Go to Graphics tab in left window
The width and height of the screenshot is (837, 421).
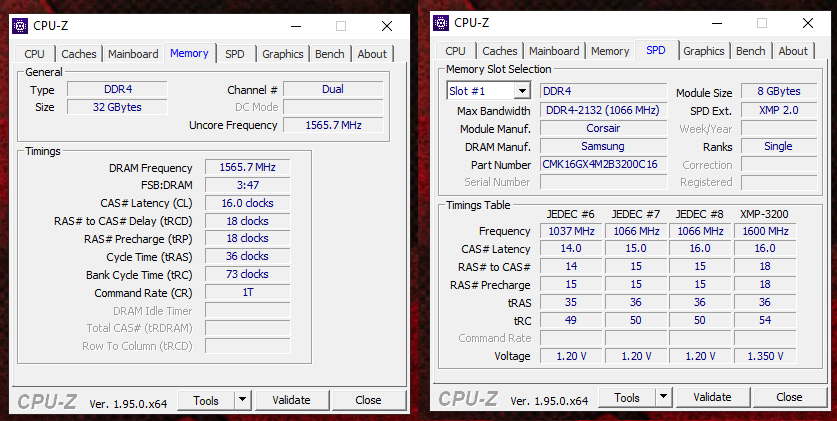tap(282, 54)
